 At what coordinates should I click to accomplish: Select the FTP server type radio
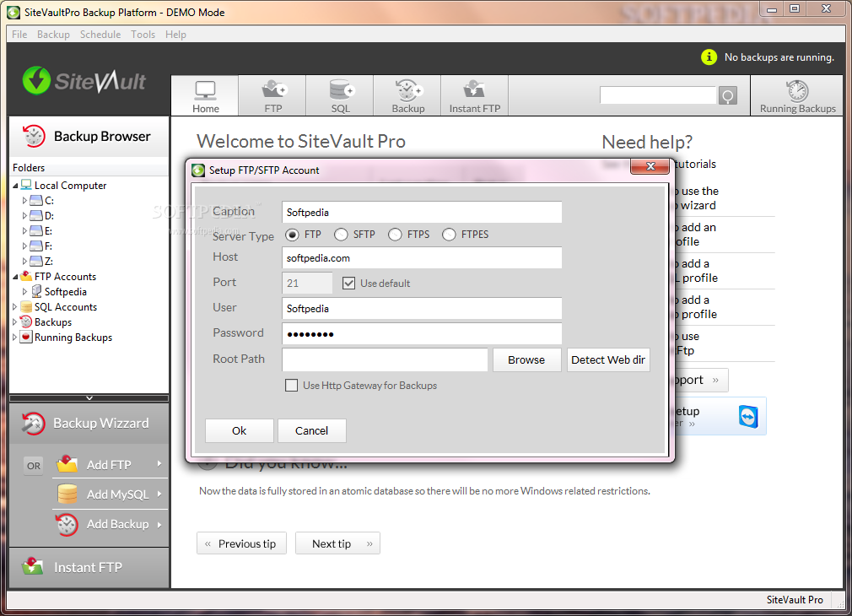click(x=292, y=235)
